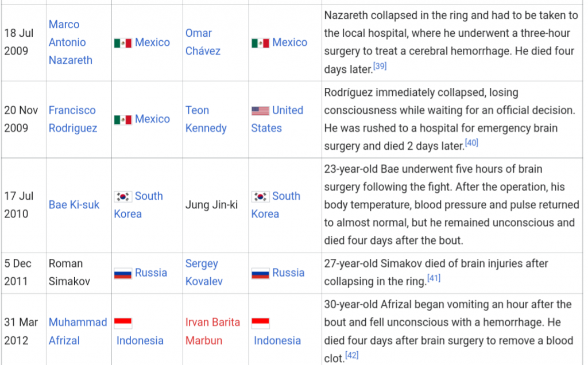
Task: Click red link Irvan Barita Marbun
Action: click(212, 331)
